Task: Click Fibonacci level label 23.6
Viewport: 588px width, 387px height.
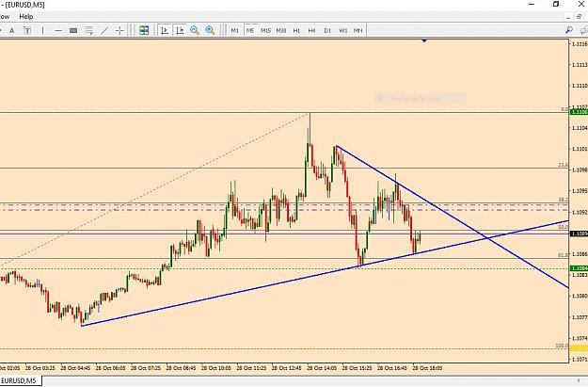Action: pos(564,165)
